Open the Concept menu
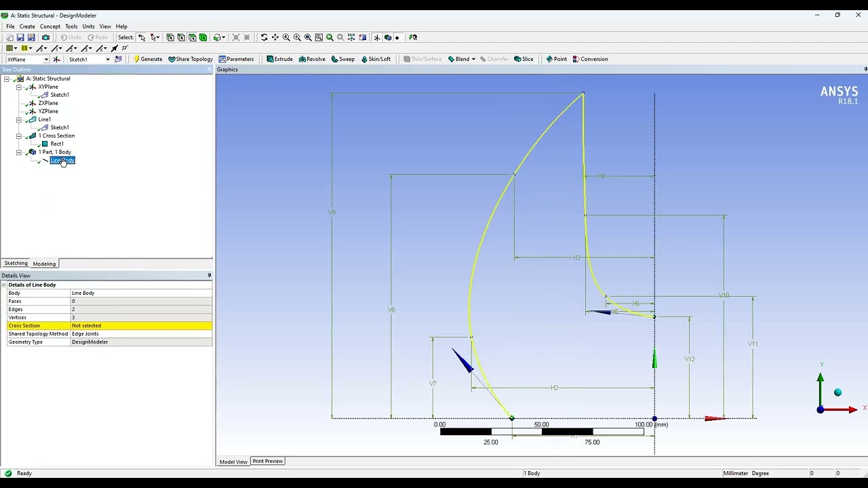Screen dimensions: 868x488 (50, 26)
